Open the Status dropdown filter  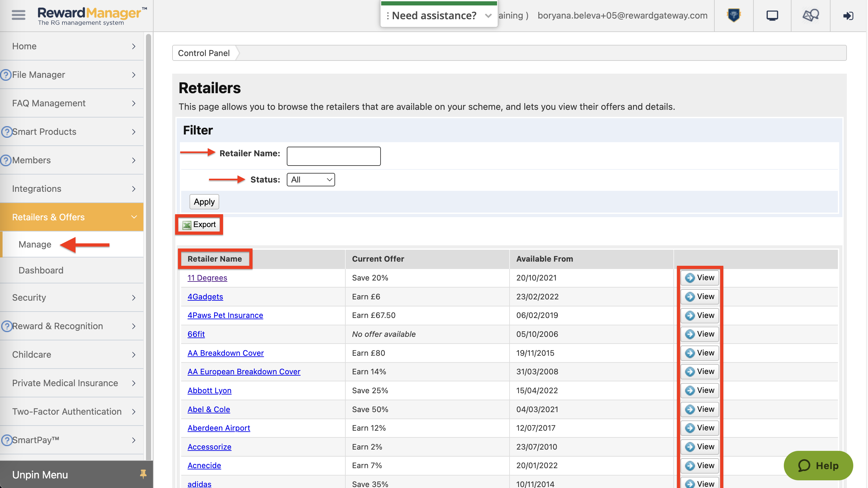point(311,180)
